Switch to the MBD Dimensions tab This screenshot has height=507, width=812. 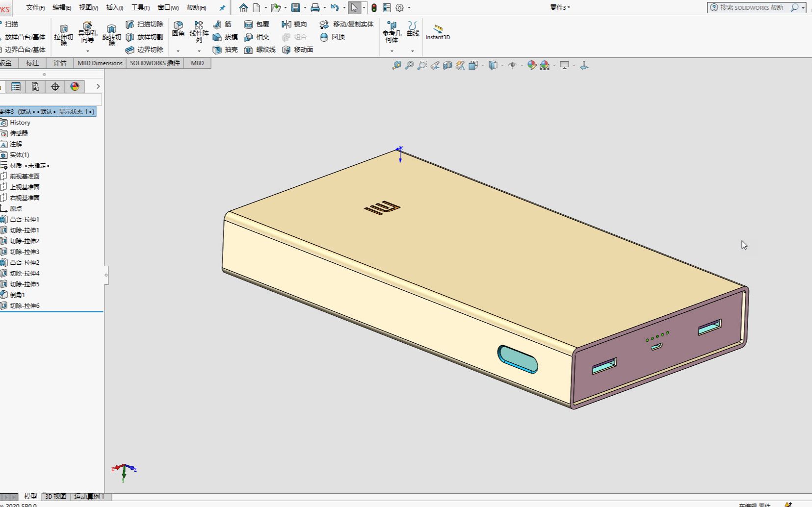tap(100, 63)
